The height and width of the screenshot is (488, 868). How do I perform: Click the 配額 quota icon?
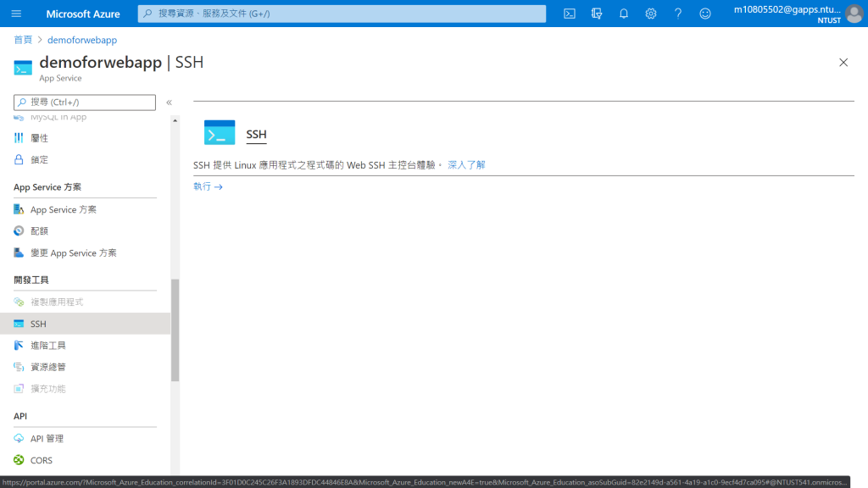[19, 230]
